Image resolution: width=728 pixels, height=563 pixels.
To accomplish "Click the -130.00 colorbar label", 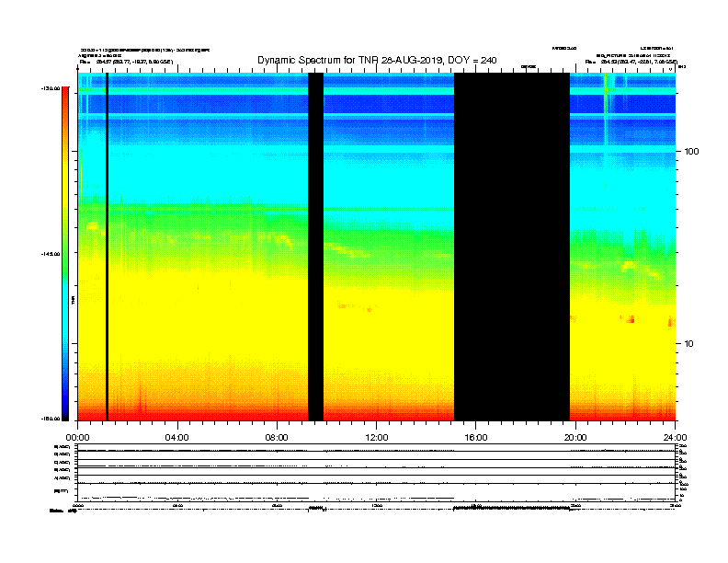I will click(51, 88).
